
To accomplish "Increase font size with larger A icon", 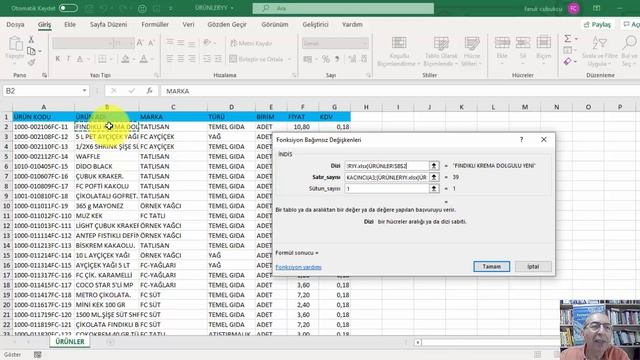I will pos(140,43).
